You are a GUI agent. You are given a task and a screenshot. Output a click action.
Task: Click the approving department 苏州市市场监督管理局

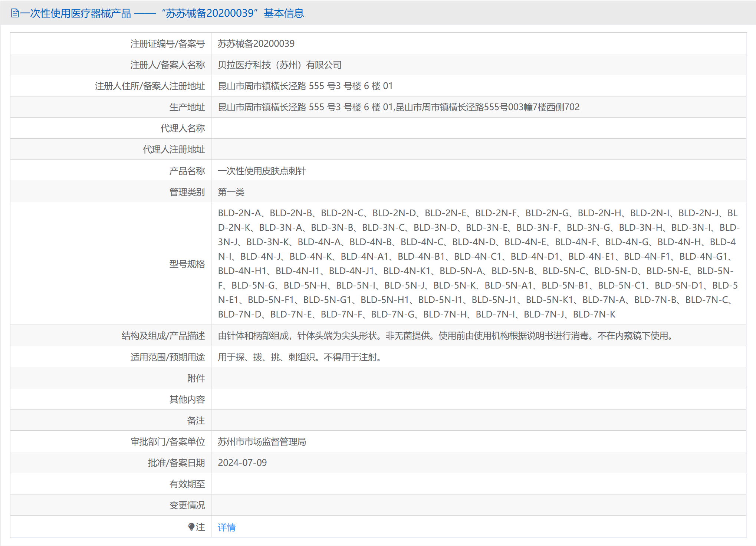click(262, 442)
